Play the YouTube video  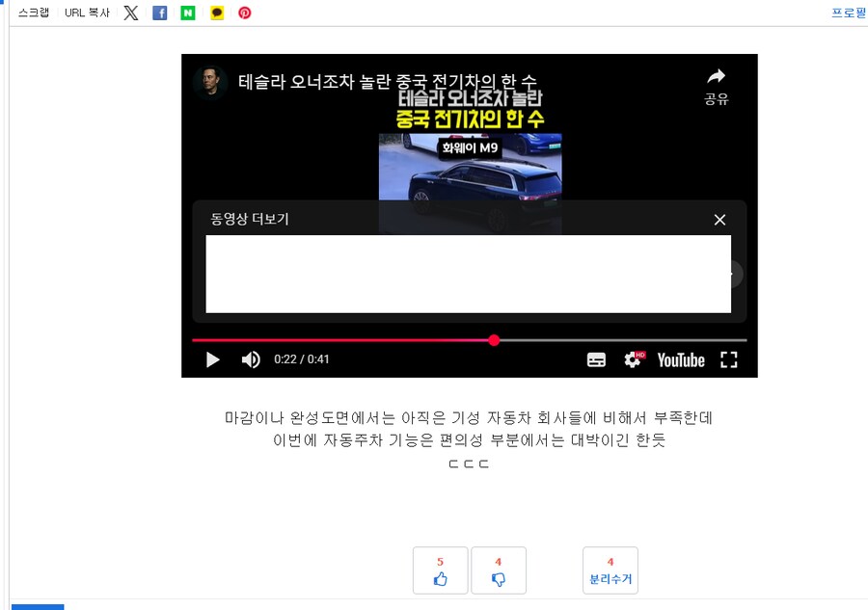[212, 360]
